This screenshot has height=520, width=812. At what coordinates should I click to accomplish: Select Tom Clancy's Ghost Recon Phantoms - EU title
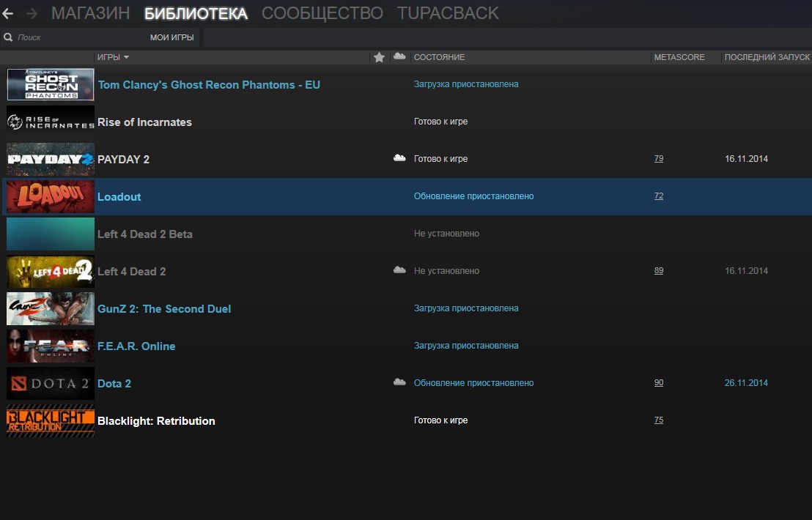tap(209, 85)
